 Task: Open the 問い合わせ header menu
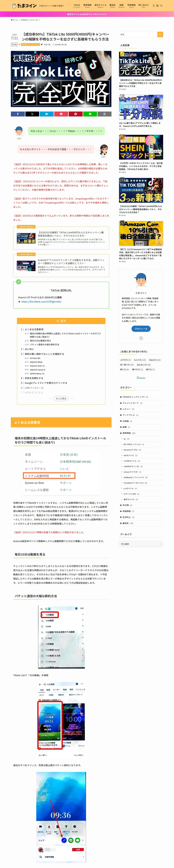(x=143, y=6)
